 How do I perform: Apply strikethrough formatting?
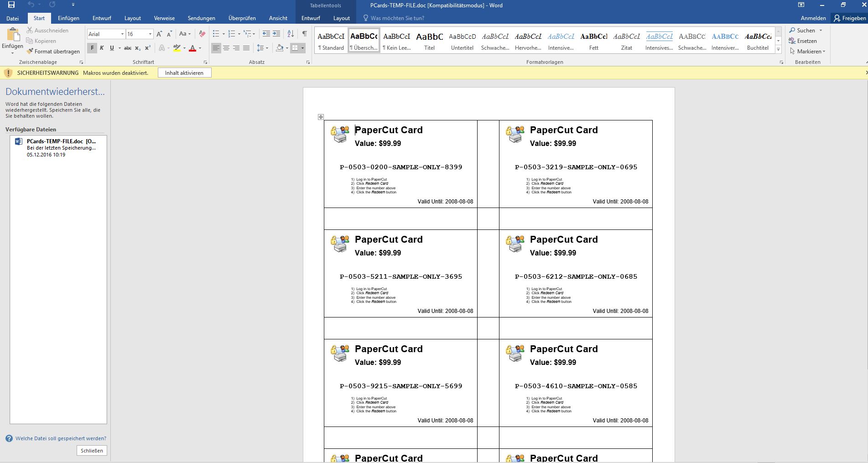pyautogui.click(x=128, y=48)
